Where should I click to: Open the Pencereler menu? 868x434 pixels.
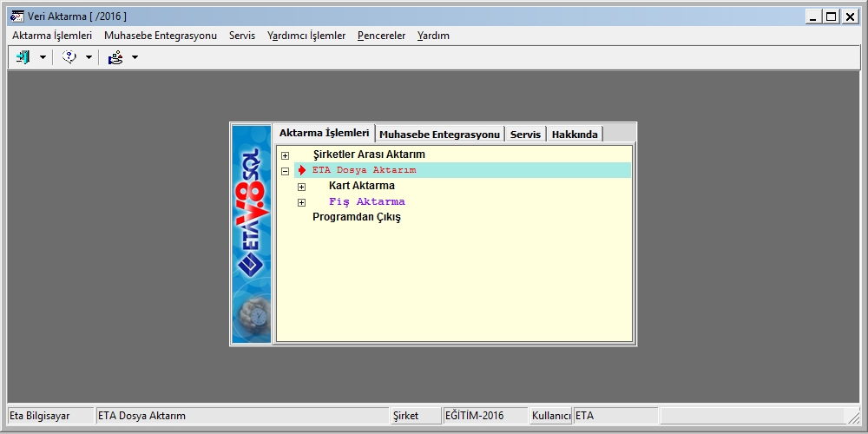point(381,36)
